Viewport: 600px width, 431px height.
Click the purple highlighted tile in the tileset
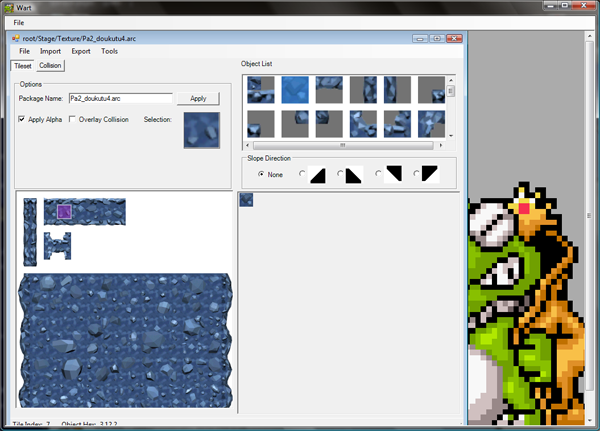click(64, 212)
